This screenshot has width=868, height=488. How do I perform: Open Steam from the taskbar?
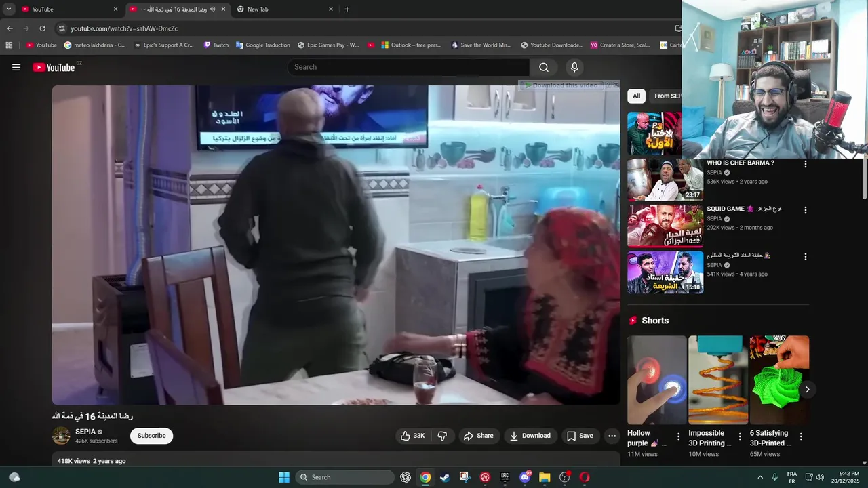click(445, 477)
